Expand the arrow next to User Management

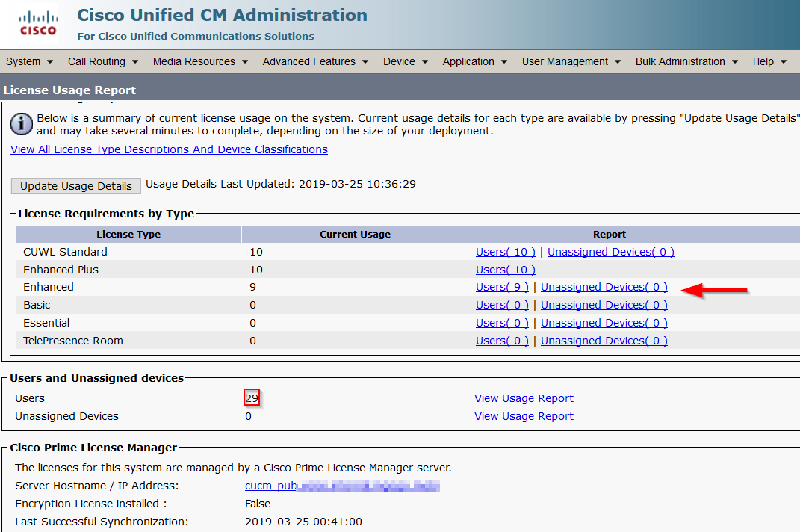click(x=618, y=62)
